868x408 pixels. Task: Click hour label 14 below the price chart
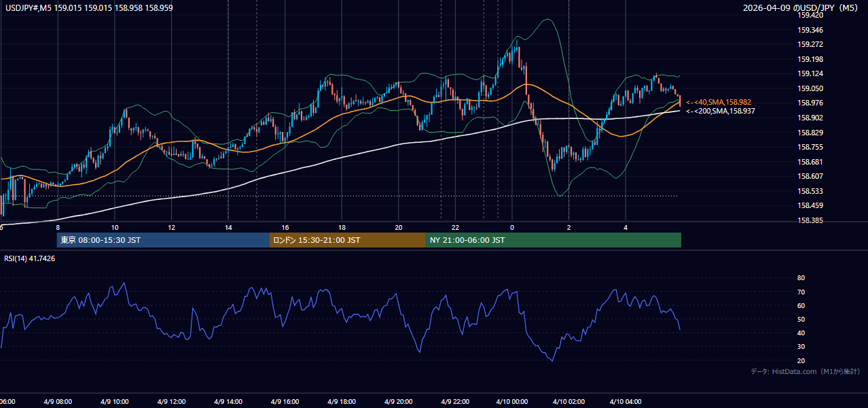point(229,228)
